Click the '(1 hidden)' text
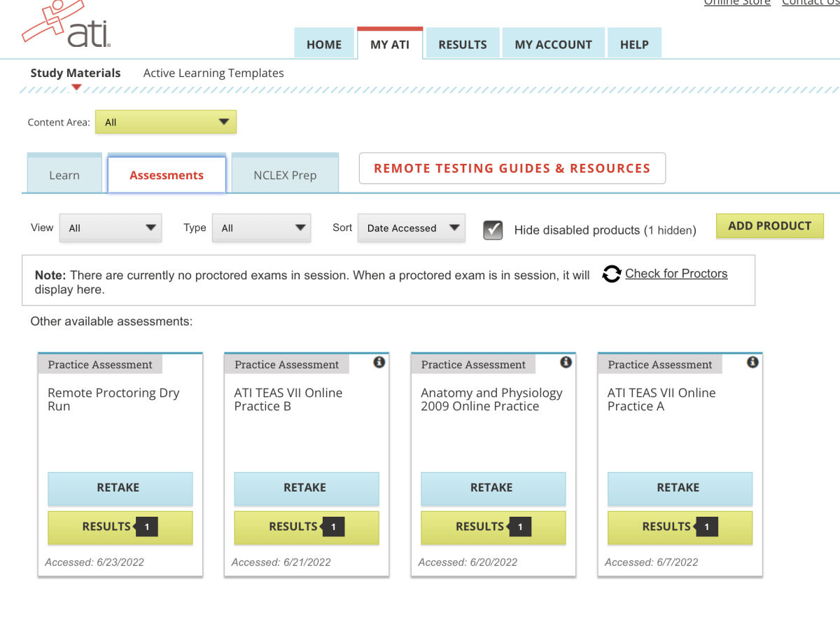840x619 pixels. tap(670, 230)
